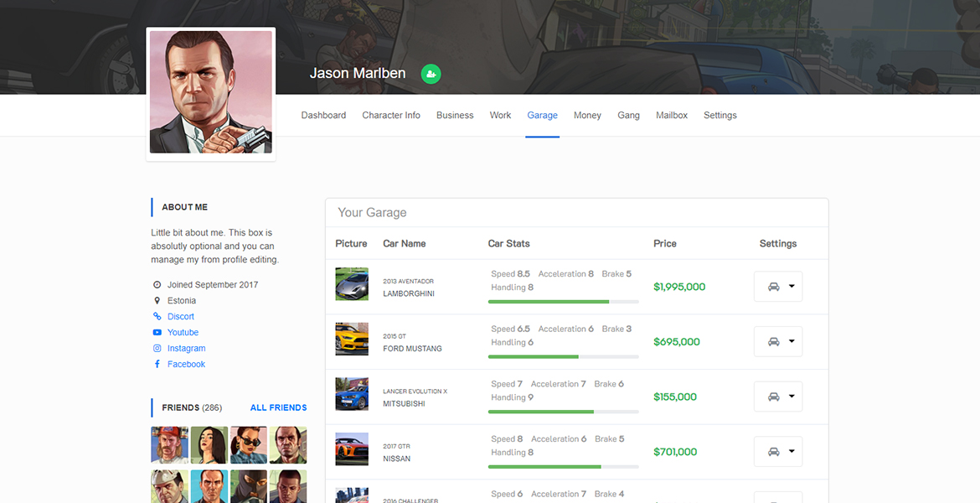Click the car icon in the Ford Mustang row
This screenshot has width=980, height=503.
[774, 341]
